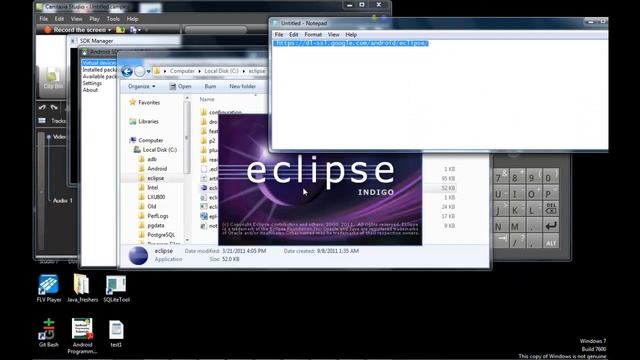Image resolution: width=640 pixels, height=360 pixels.
Task: Open the Java_freshers desktop folder
Action: [x=82, y=288]
